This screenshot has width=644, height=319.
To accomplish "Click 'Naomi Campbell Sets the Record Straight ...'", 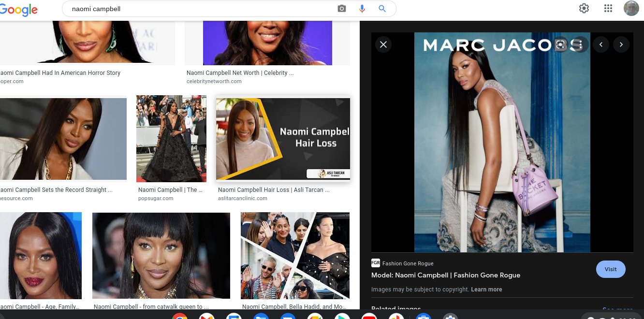I will (56, 190).
